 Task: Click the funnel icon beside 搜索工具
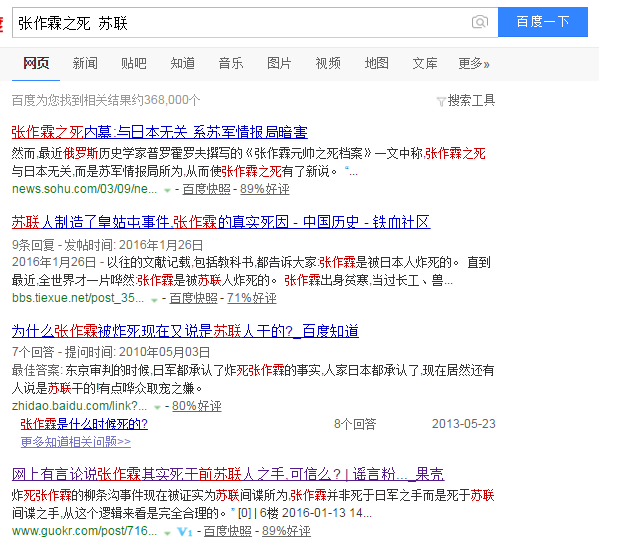441,102
